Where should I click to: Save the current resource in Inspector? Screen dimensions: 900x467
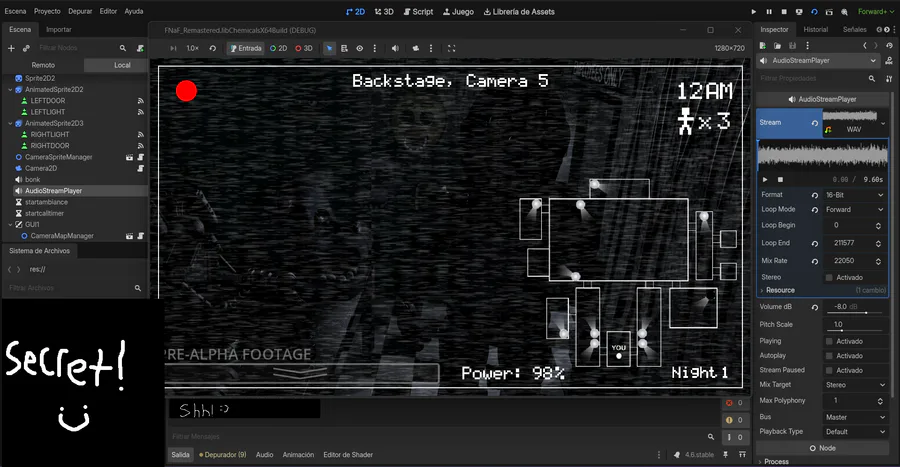click(x=793, y=45)
